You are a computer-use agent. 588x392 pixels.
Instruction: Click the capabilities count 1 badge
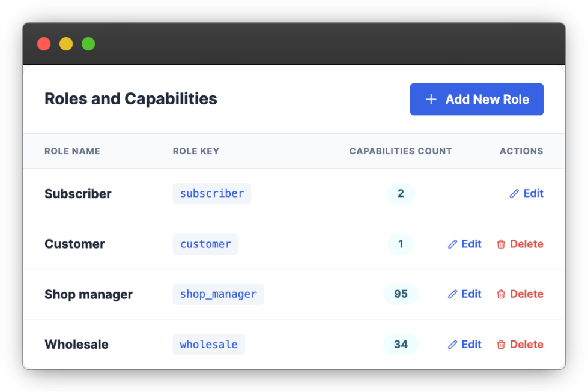(x=401, y=244)
